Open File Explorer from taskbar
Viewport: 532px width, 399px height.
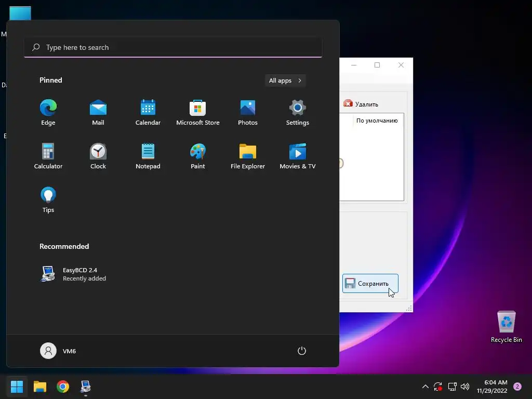[39, 387]
